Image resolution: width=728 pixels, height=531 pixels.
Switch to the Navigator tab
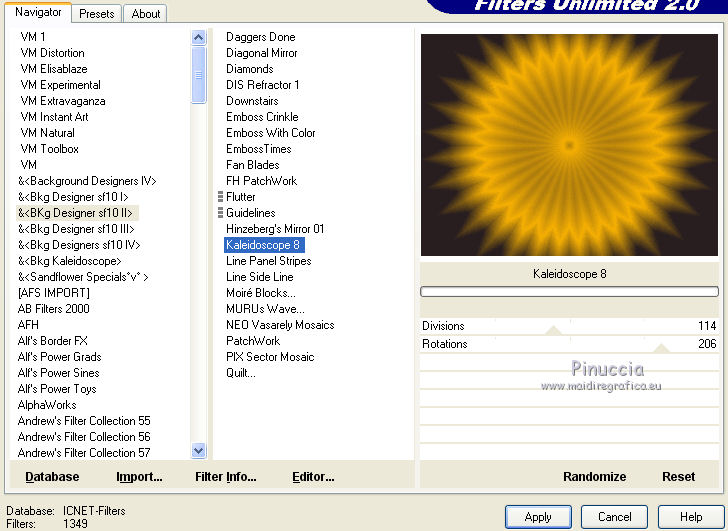click(x=38, y=13)
